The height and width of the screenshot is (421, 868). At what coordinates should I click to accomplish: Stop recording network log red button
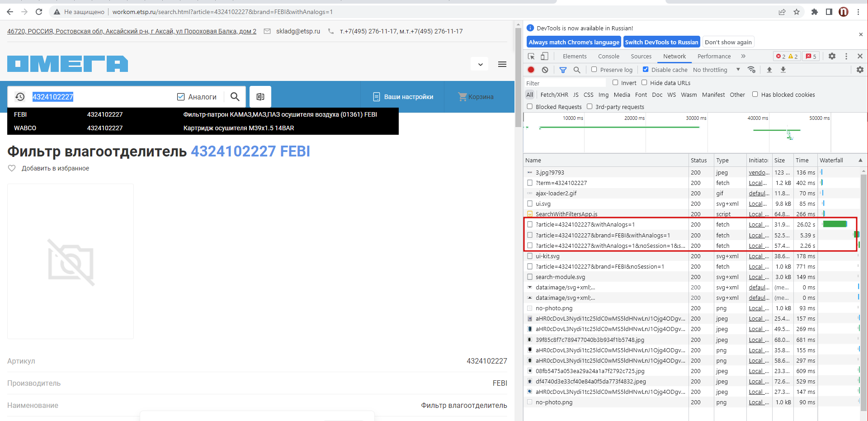(x=531, y=70)
